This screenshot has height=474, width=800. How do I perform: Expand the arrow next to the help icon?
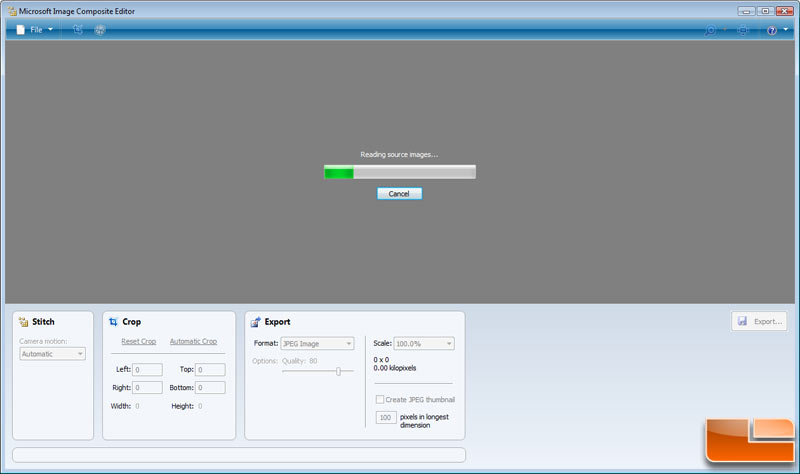click(x=786, y=31)
